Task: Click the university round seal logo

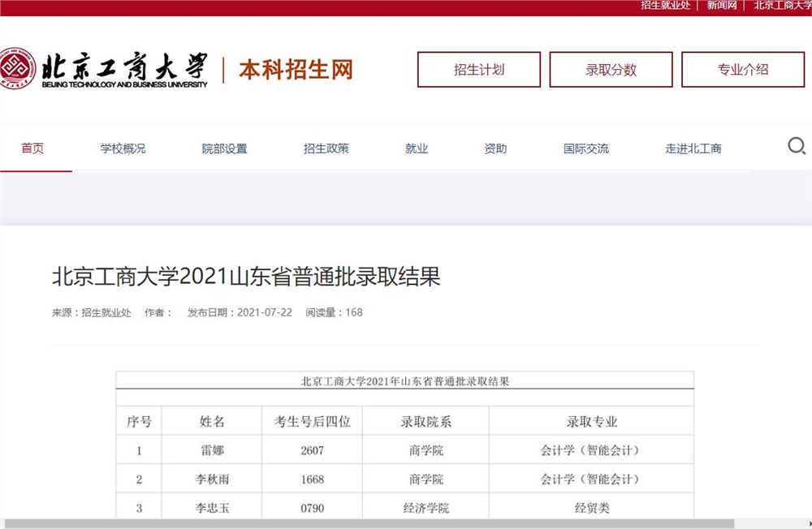Action: click(16, 68)
